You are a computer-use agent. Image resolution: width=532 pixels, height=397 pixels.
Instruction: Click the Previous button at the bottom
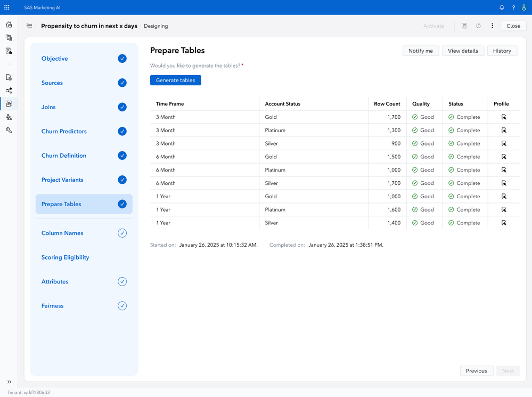476,370
